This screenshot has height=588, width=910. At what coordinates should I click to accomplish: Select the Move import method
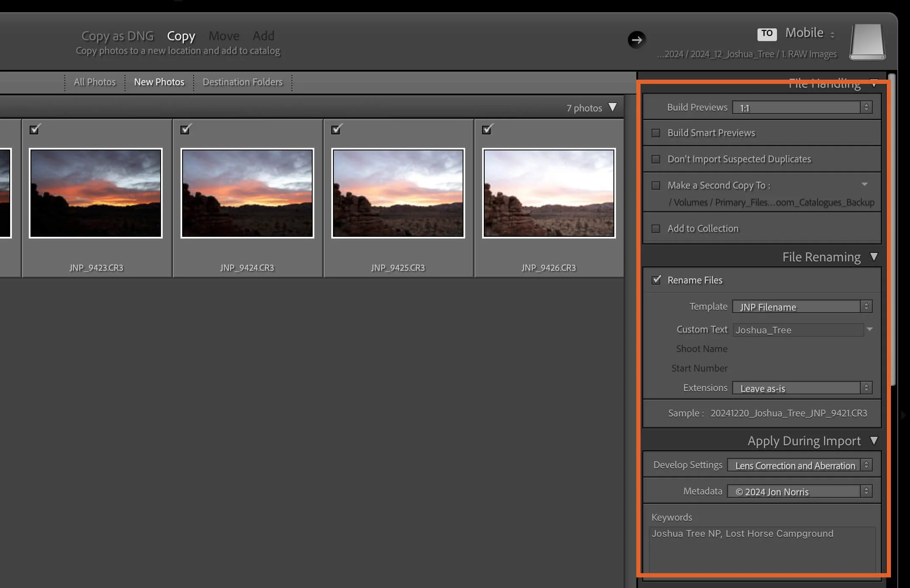(x=224, y=36)
